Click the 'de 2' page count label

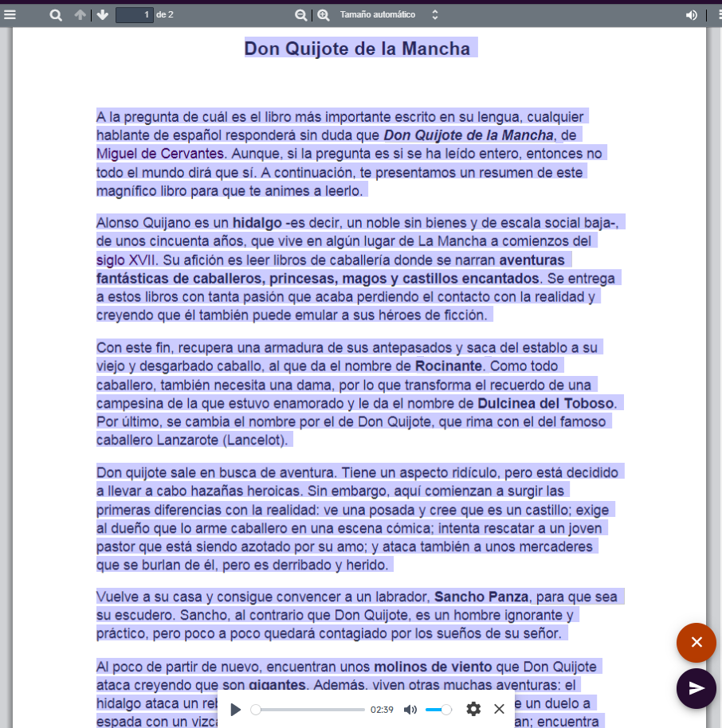[164, 15]
